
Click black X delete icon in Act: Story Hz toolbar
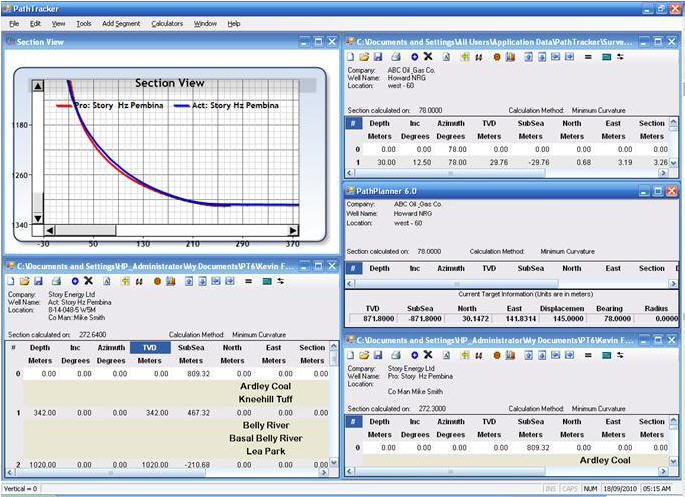click(x=88, y=281)
